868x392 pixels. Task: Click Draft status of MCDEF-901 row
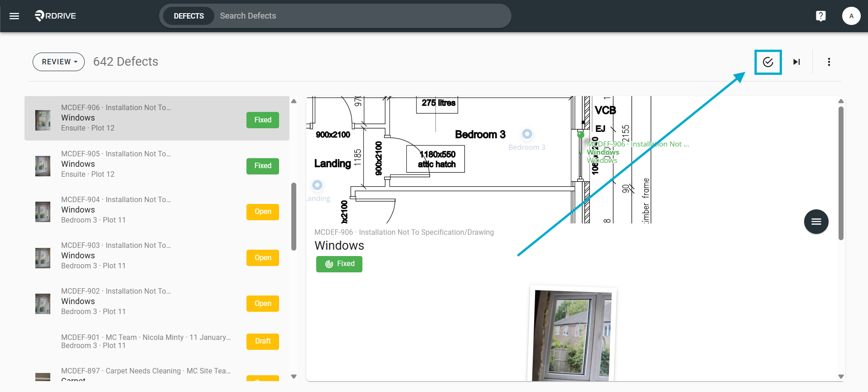pos(263,341)
